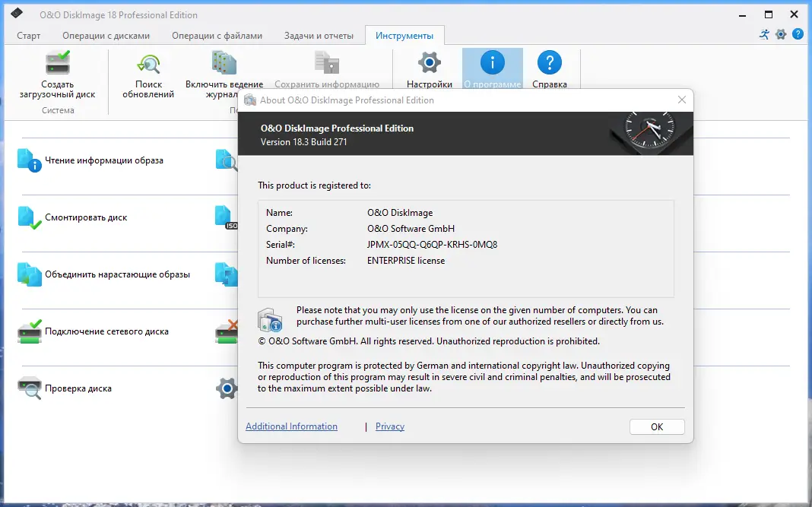Click the network disk removal icon behind dialog
The width and height of the screenshot is (812, 507).
coord(227,331)
